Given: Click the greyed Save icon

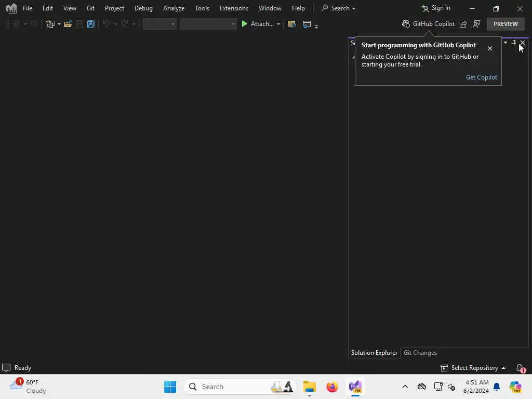Looking at the screenshot, I should tap(79, 24).
